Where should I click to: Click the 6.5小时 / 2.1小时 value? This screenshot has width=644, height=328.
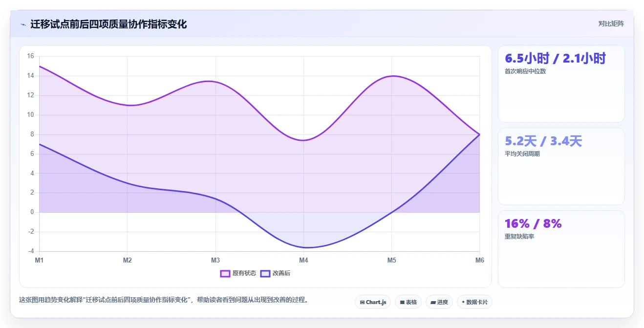[x=555, y=59]
